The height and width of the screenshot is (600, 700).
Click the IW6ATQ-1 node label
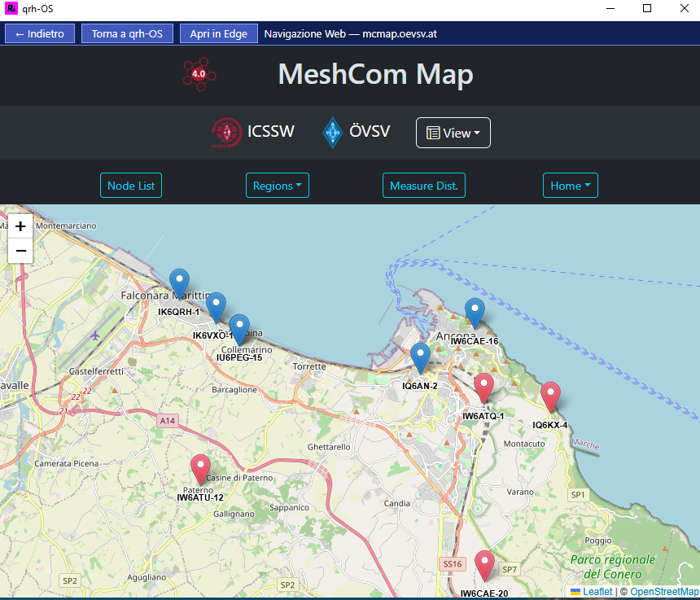(483, 416)
